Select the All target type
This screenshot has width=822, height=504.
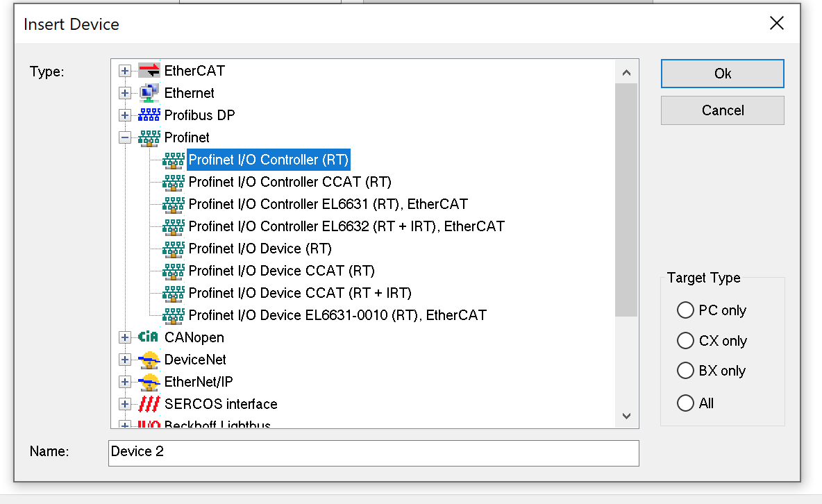click(685, 403)
